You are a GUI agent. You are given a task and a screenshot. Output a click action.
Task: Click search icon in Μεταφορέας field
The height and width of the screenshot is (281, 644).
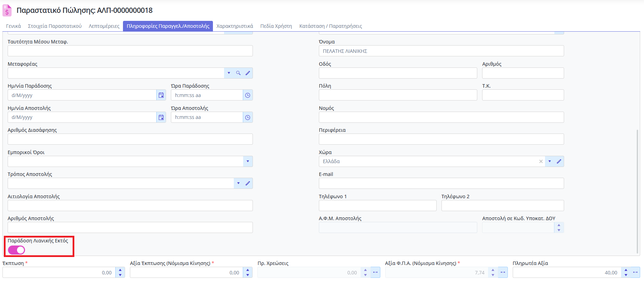pos(238,73)
